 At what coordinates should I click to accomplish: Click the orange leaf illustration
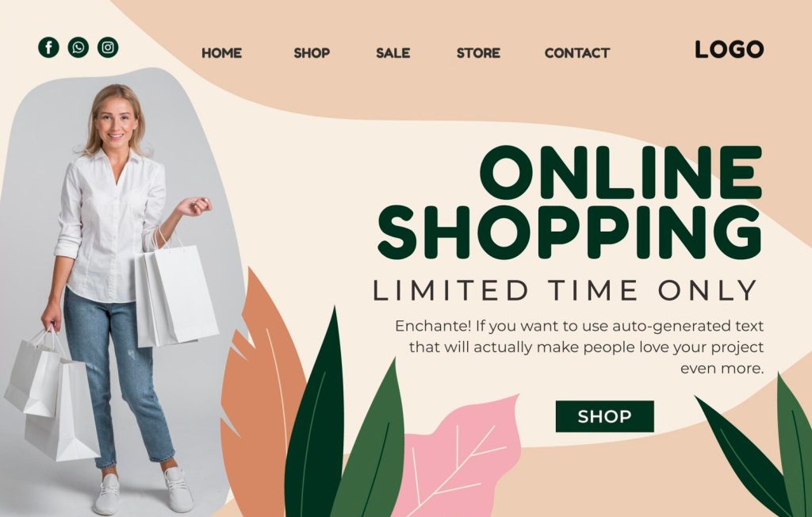(263, 394)
